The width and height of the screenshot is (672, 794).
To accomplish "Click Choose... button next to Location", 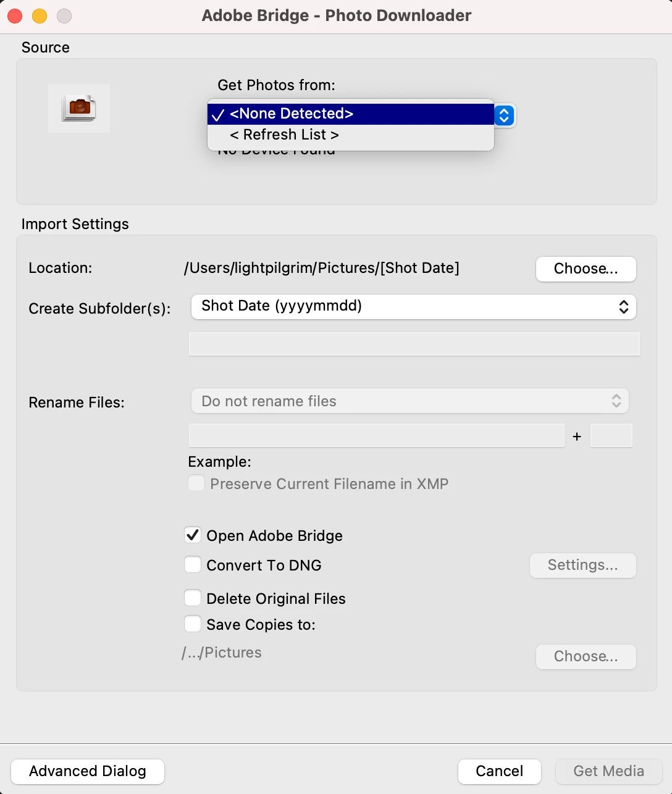I will click(x=586, y=269).
